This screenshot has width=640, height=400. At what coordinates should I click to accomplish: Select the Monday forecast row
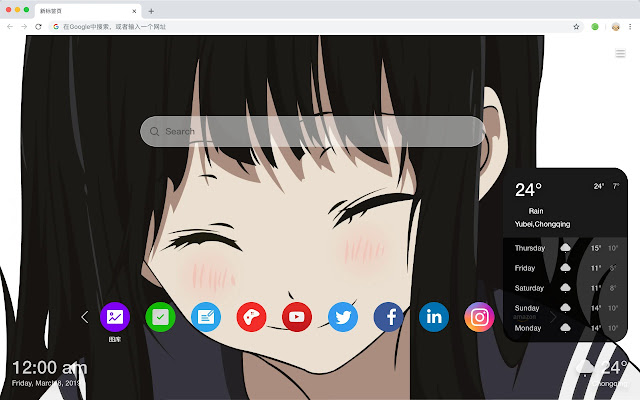tap(566, 328)
